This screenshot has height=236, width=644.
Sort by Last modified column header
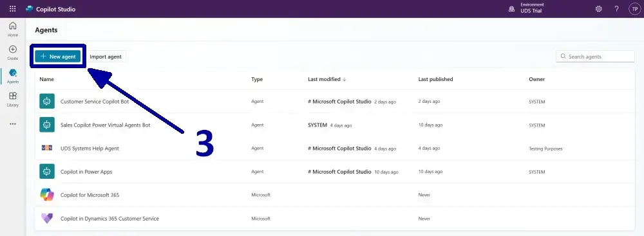click(327, 79)
